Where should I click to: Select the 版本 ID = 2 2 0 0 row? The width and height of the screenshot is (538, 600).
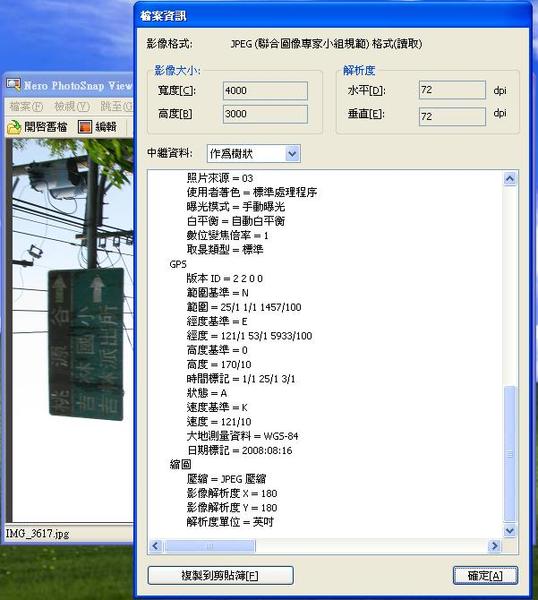(x=225, y=279)
